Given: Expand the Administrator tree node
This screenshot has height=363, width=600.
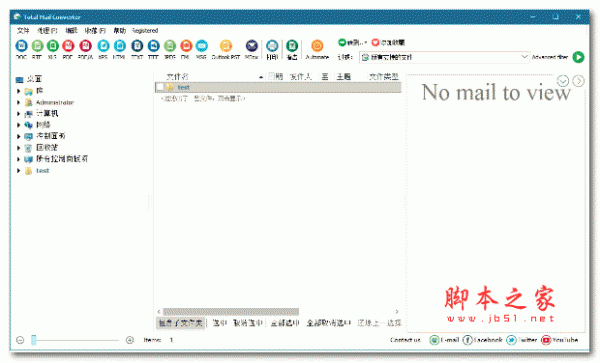Looking at the screenshot, I should coord(18,103).
